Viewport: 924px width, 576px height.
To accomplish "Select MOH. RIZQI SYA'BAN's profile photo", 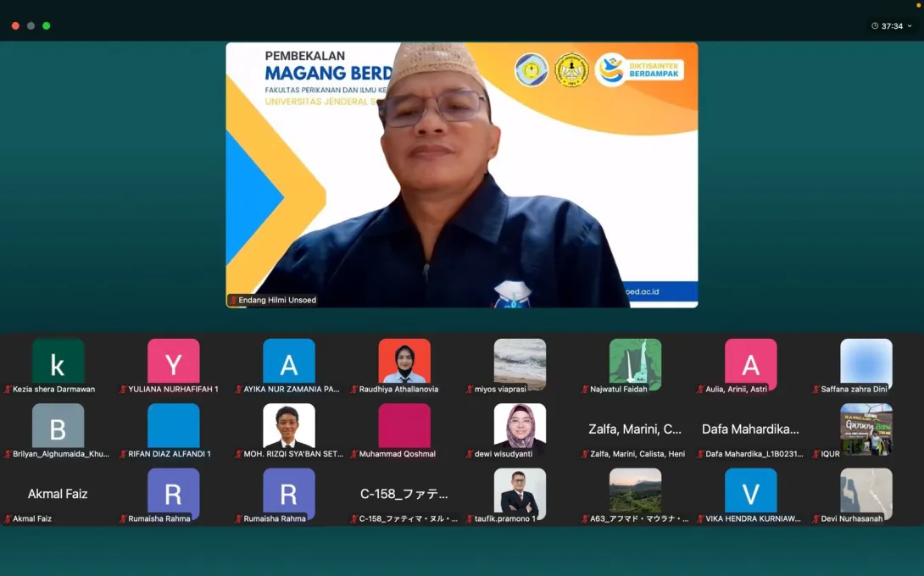I will (x=288, y=425).
